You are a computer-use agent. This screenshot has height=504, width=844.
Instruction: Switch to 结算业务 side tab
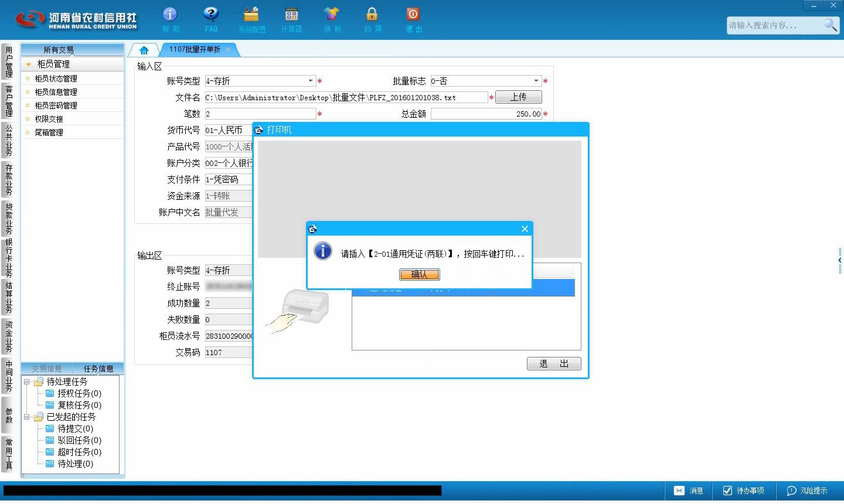tap(9, 298)
